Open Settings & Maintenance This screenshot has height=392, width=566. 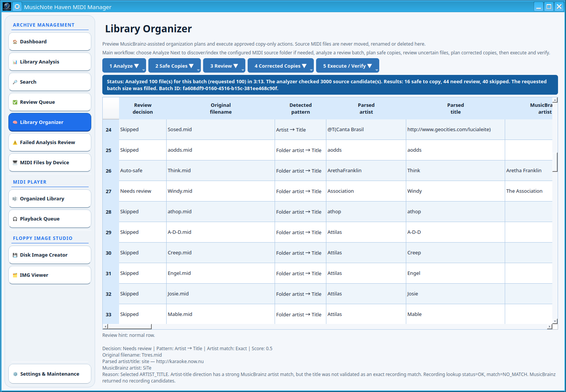point(50,374)
